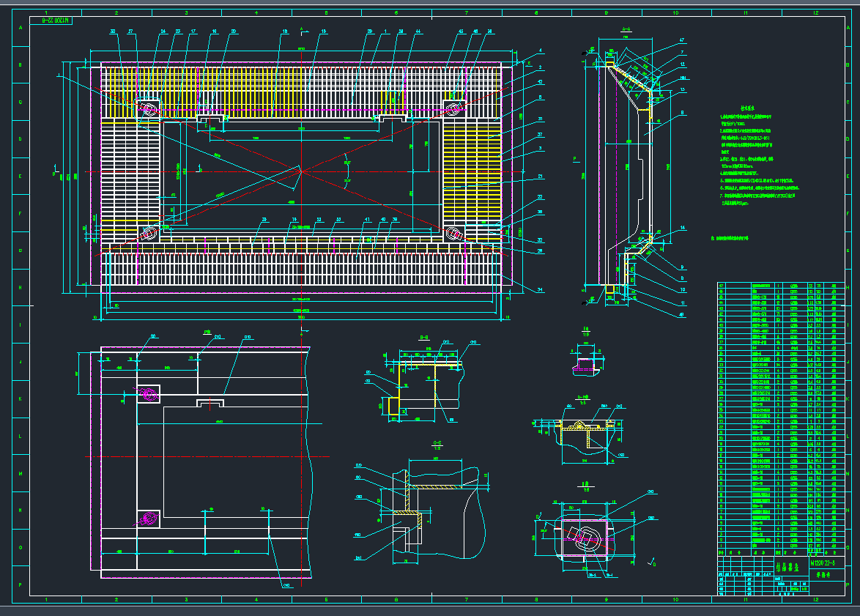Pick the bottom-left lifting lug in plan view
The width and height of the screenshot is (860, 616).
coord(149,234)
